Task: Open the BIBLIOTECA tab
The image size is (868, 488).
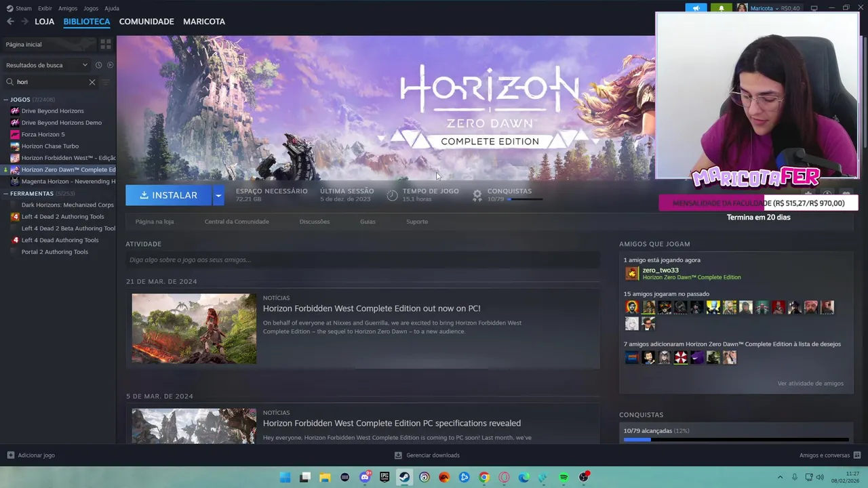Action: 86,22
